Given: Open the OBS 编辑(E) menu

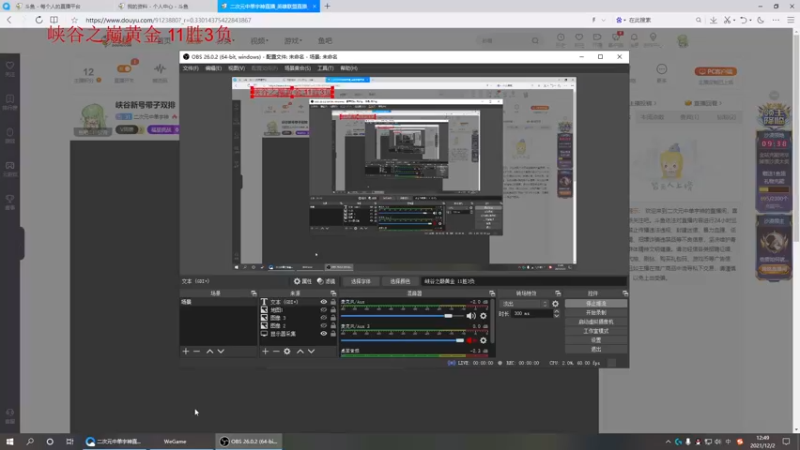Looking at the screenshot, I should (213, 68).
